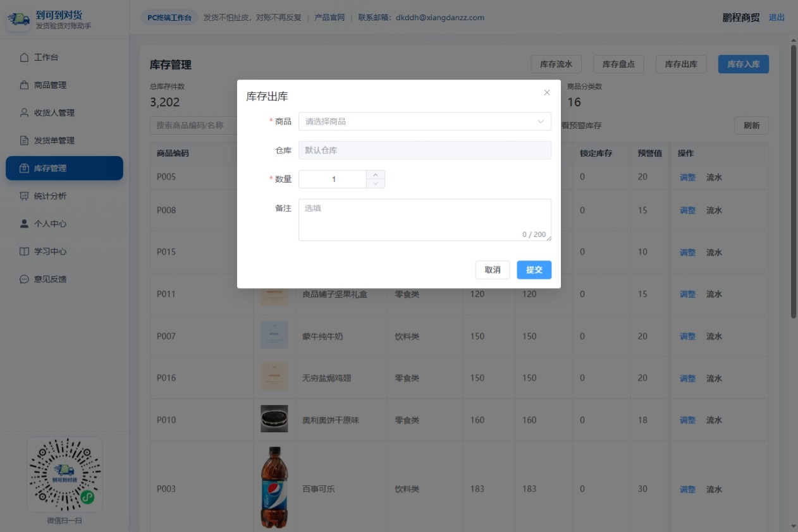Click the 退出 logout link

tap(777, 18)
